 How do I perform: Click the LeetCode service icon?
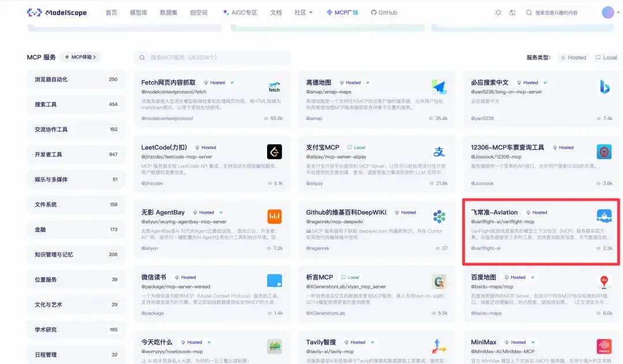click(274, 152)
